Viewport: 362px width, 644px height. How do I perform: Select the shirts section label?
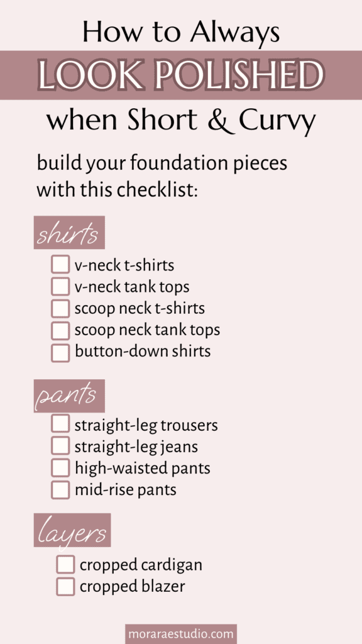(69, 233)
